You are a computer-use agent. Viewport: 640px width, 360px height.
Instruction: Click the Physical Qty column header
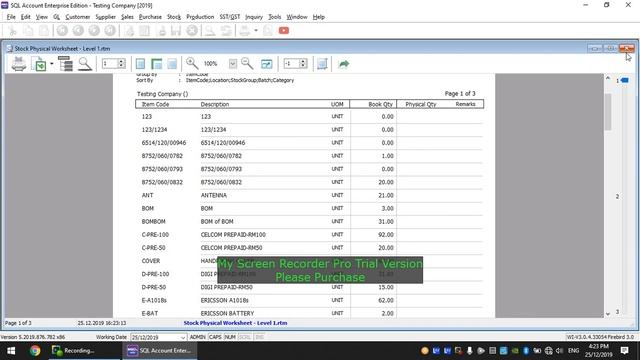[x=421, y=104]
